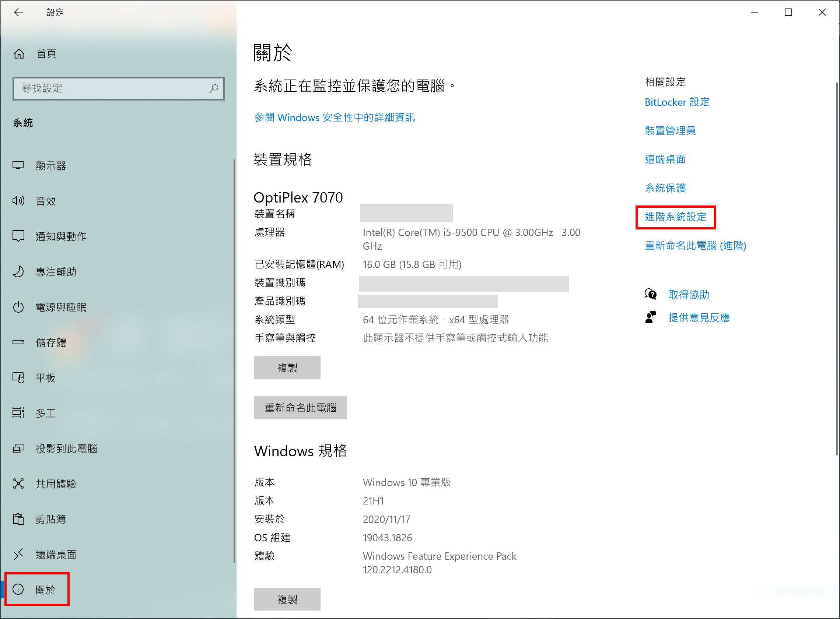The image size is (840, 619).
Task: Click the sidebar vertical scrollbar
Action: click(234, 361)
